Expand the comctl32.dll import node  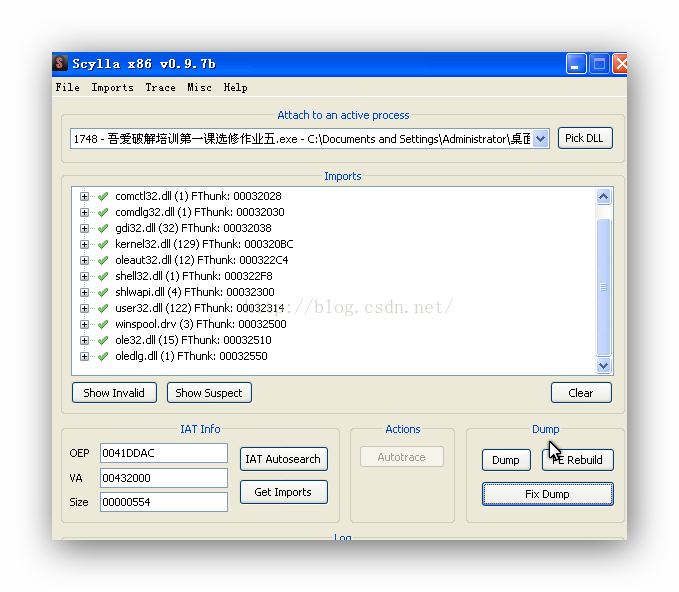[x=84, y=196]
